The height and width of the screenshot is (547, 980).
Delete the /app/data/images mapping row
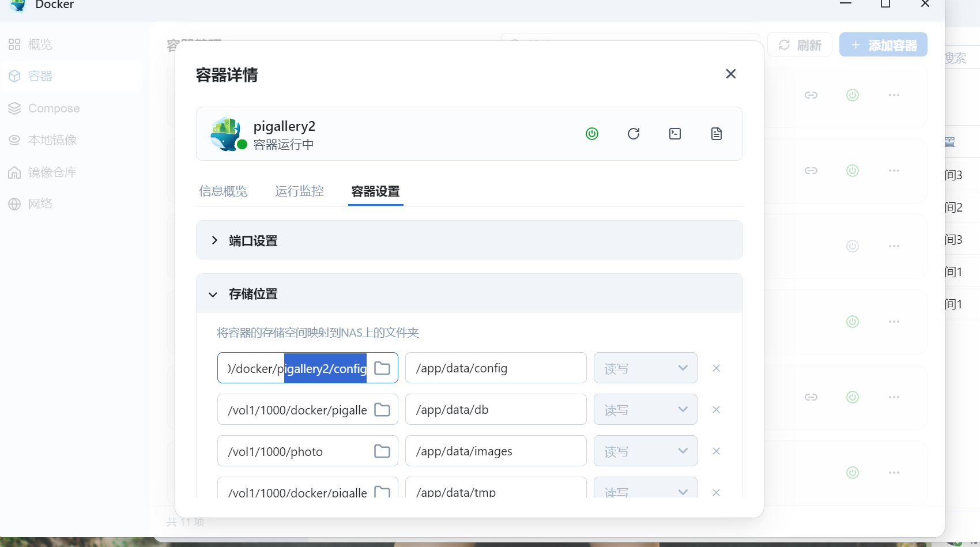pos(716,451)
